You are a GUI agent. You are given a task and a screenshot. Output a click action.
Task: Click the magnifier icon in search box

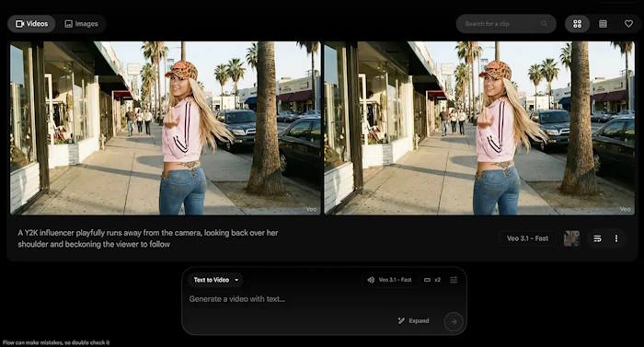click(x=545, y=24)
